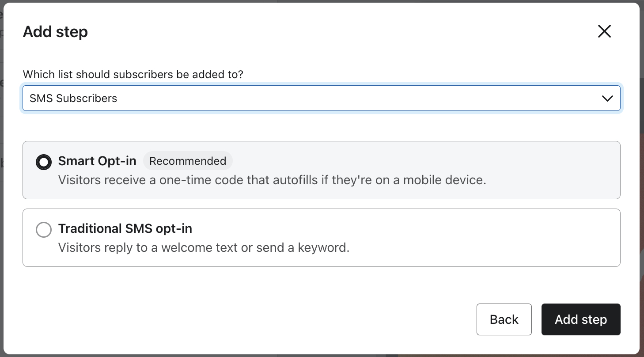This screenshot has height=357, width=644.
Task: Click the Add step button
Action: point(581,319)
